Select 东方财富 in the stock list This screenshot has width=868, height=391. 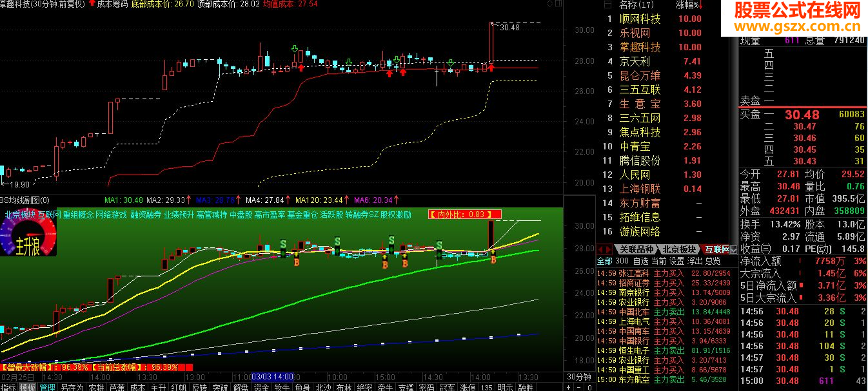[640, 203]
